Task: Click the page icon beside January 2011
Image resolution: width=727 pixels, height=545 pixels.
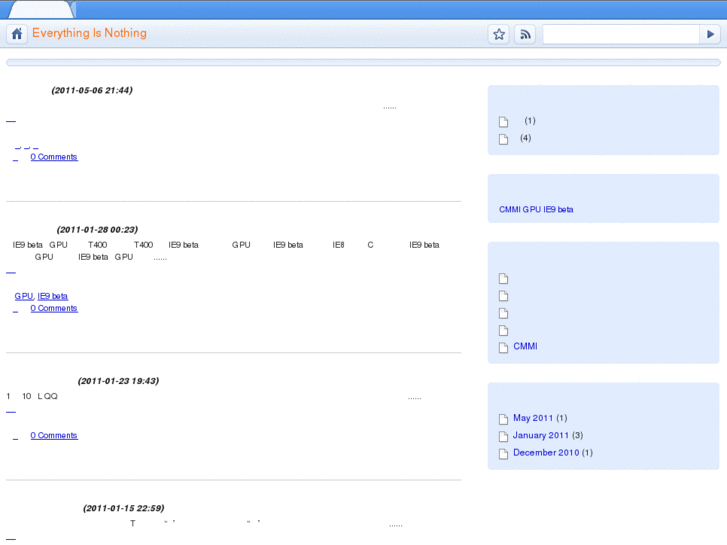Action: pyautogui.click(x=503, y=436)
